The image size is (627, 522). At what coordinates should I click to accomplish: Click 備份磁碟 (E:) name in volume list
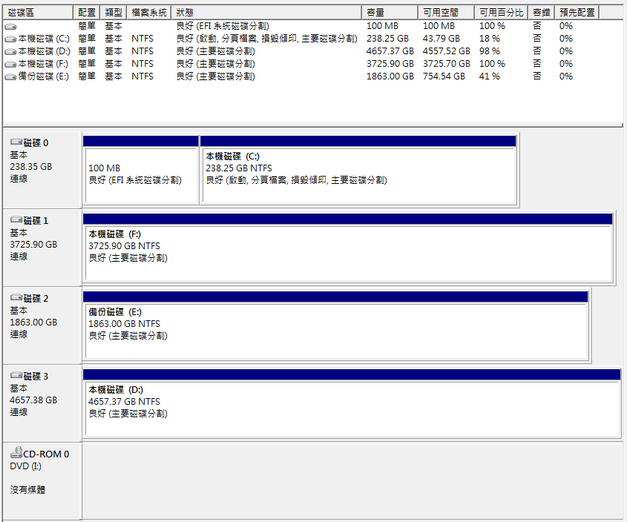tap(44, 76)
